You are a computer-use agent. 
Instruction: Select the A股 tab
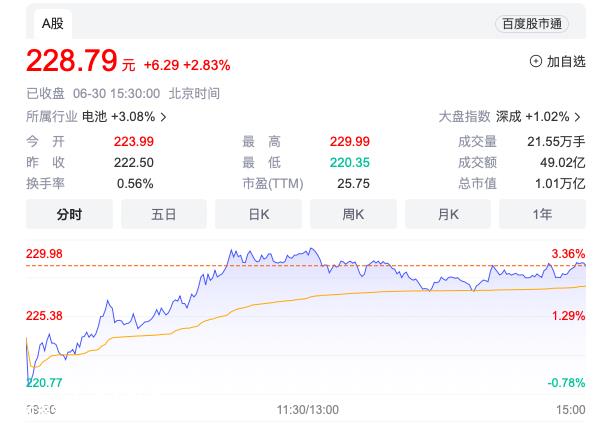[x=52, y=24]
